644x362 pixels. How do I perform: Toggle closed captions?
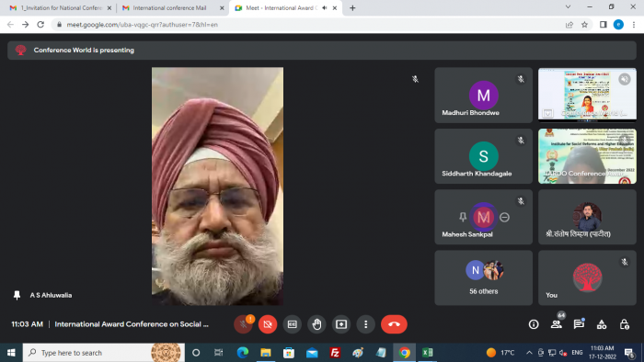point(292,324)
